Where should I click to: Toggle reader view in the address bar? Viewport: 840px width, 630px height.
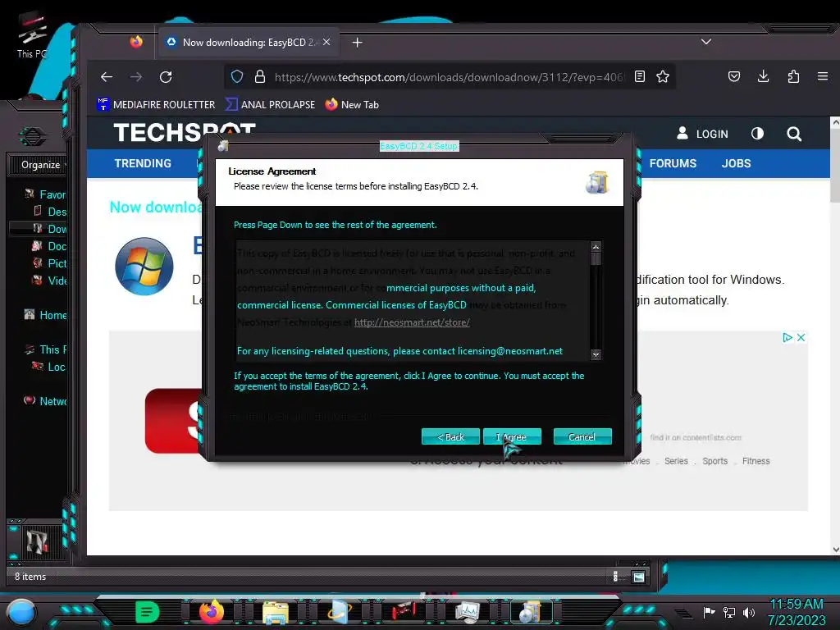pos(640,76)
